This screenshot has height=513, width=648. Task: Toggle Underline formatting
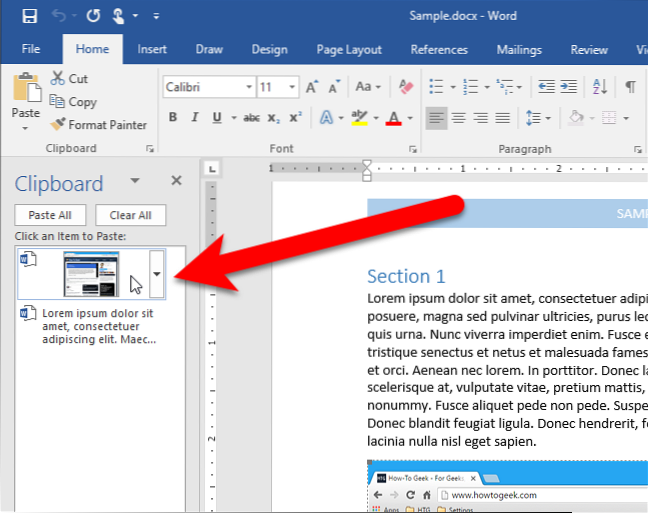tap(217, 118)
